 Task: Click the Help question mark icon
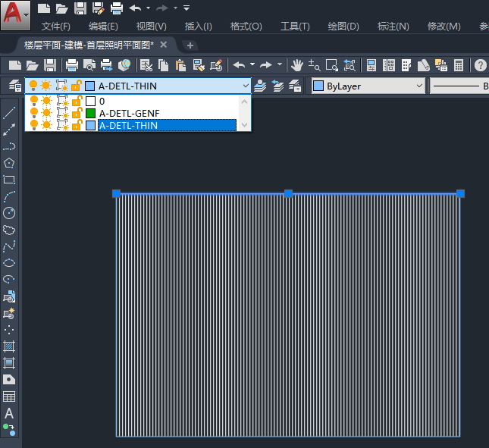pos(480,65)
